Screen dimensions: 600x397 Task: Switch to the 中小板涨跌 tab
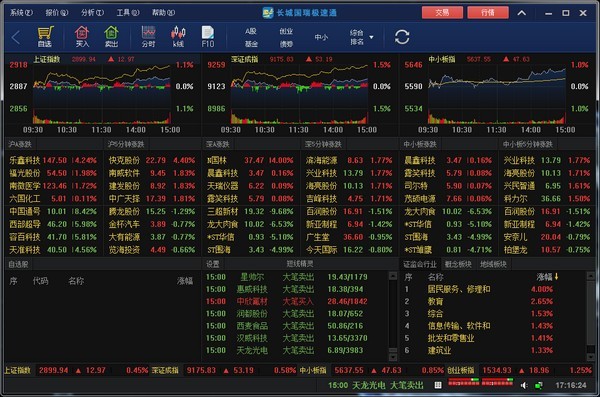tap(420, 144)
